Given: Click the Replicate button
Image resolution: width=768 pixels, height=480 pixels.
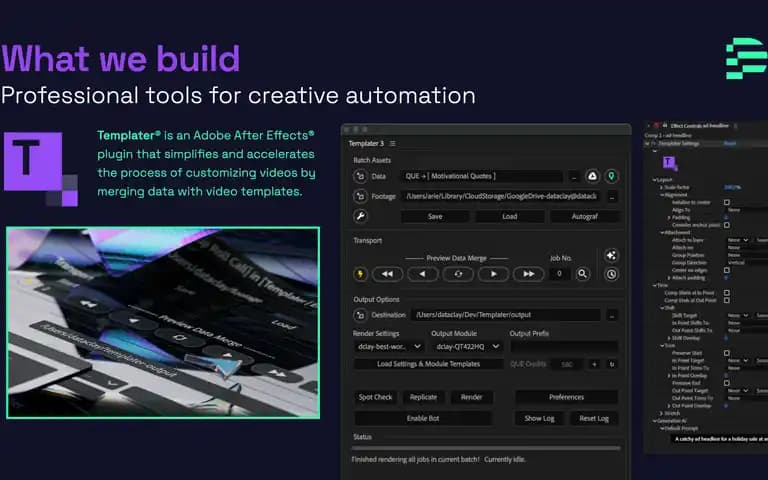Looking at the screenshot, I should pos(423,397).
